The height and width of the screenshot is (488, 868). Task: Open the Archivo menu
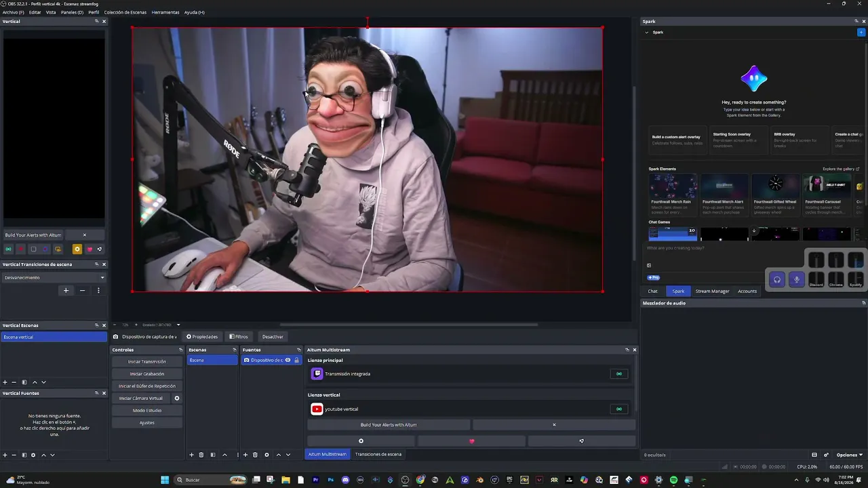coord(13,12)
